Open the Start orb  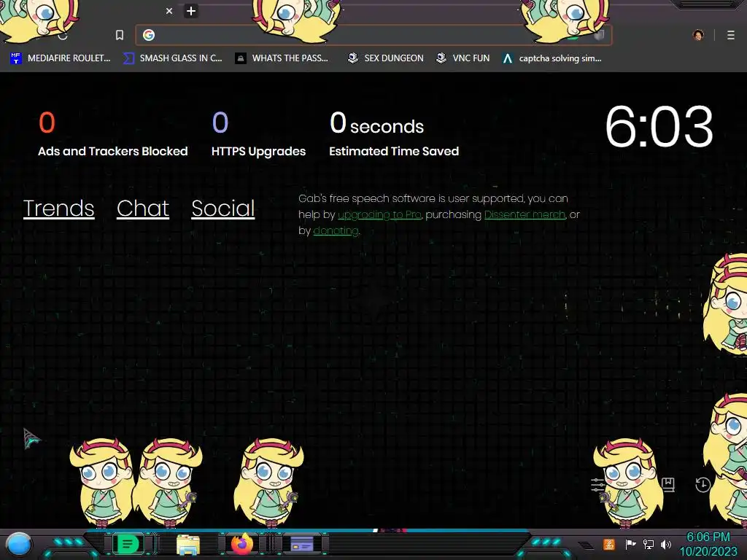19,544
